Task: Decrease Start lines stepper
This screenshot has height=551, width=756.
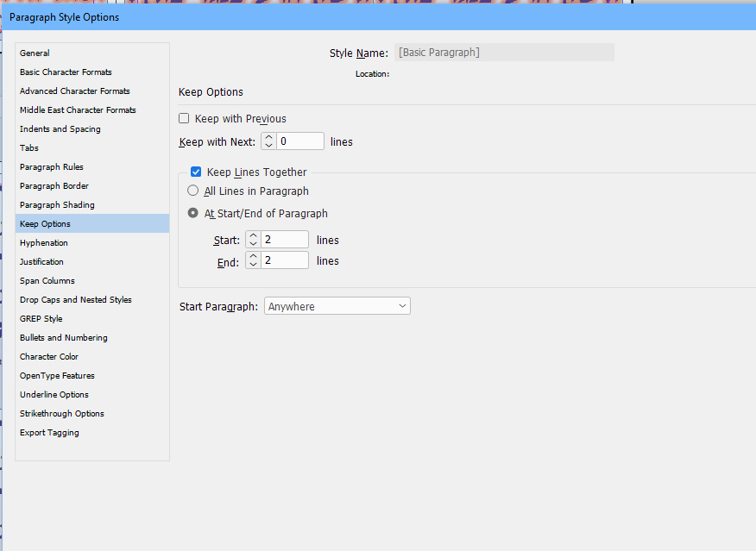Action: (253, 243)
